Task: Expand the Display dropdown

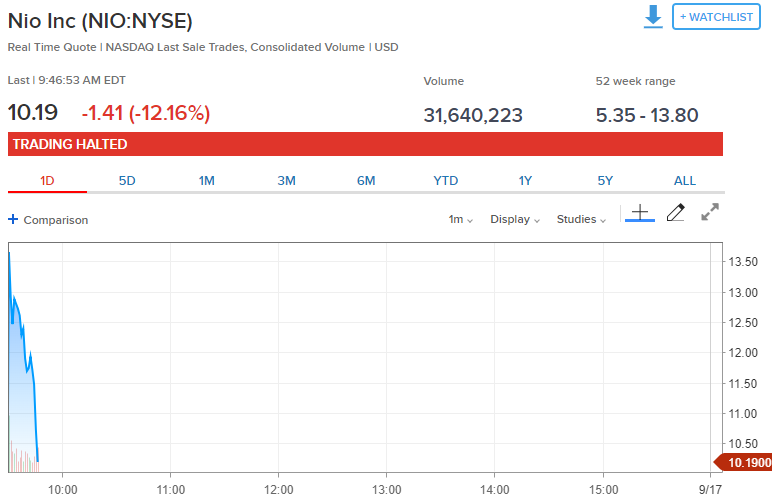Action: [x=515, y=220]
